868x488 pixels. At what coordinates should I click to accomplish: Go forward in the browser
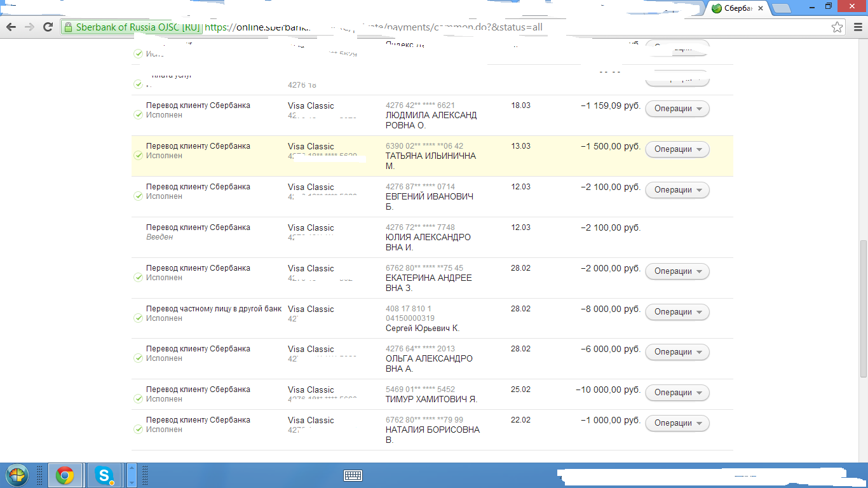[29, 27]
